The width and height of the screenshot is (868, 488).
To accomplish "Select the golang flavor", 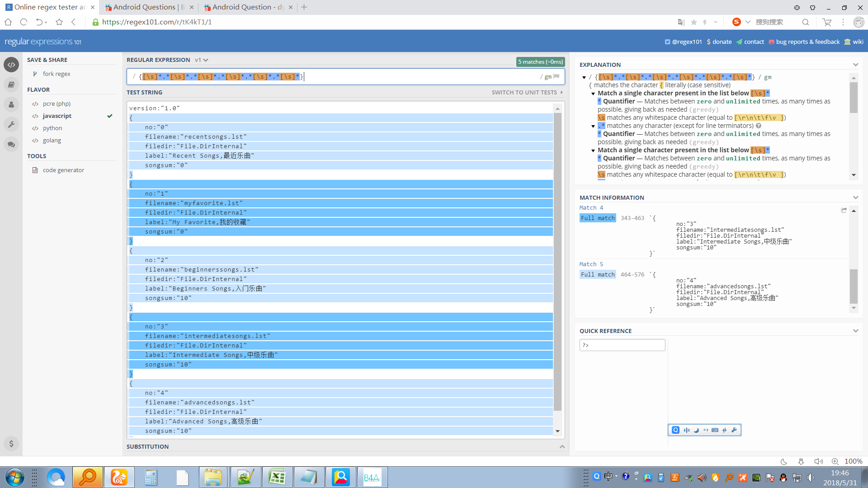I will (52, 140).
